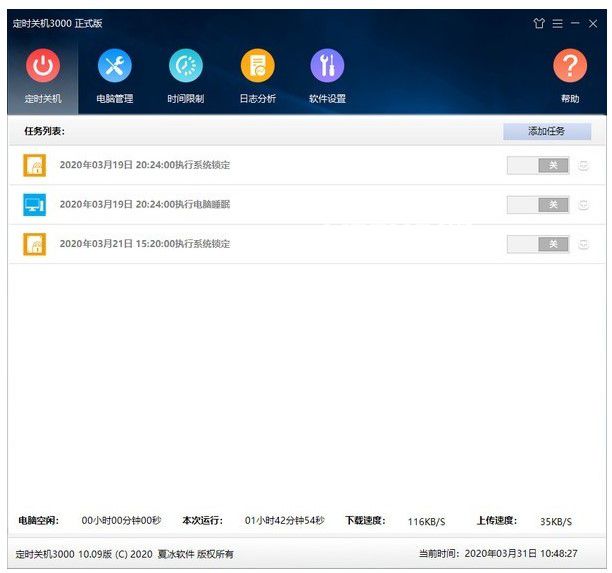Click the 上传速度 label

pyautogui.click(x=497, y=520)
